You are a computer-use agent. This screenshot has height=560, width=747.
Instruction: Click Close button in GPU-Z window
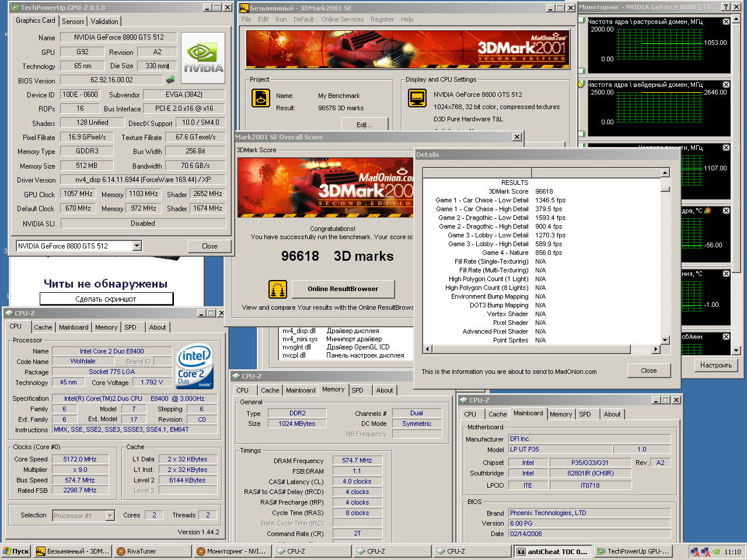pos(210,246)
